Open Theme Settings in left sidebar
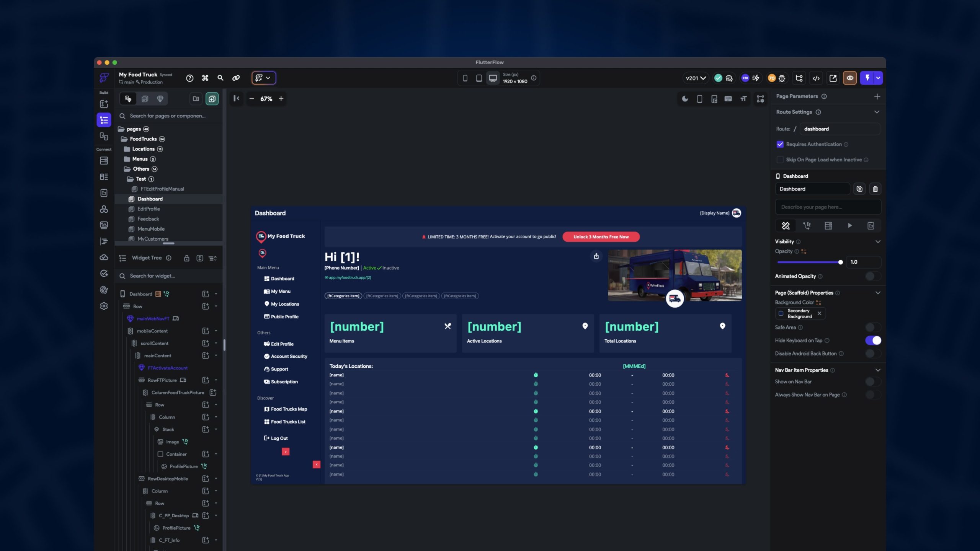Viewport: 980px width, 551px height. click(104, 290)
